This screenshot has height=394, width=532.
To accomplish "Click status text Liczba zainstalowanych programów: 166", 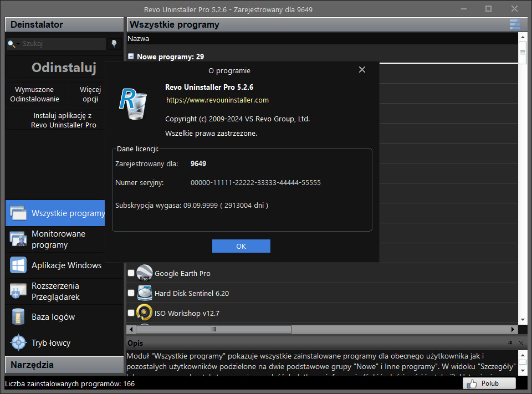I will [70, 384].
